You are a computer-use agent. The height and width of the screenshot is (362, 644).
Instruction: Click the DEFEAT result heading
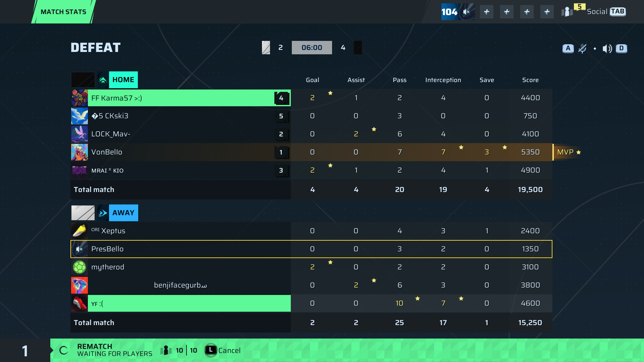pyautogui.click(x=96, y=48)
